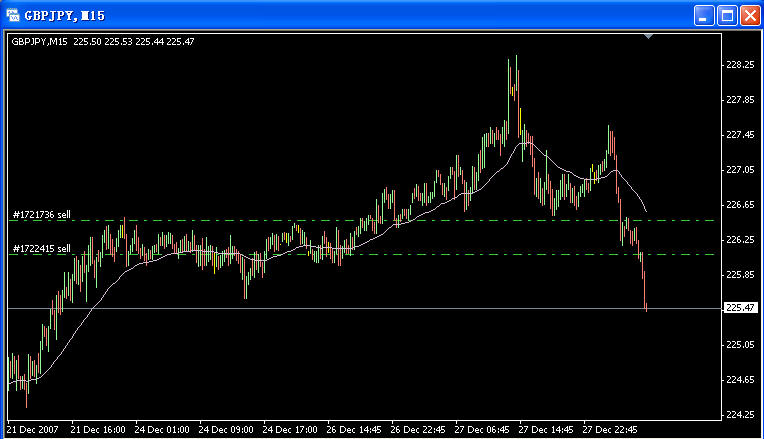The width and height of the screenshot is (764, 439).
Task: Click the 21 Dec 2007 date label
Action: (x=33, y=430)
